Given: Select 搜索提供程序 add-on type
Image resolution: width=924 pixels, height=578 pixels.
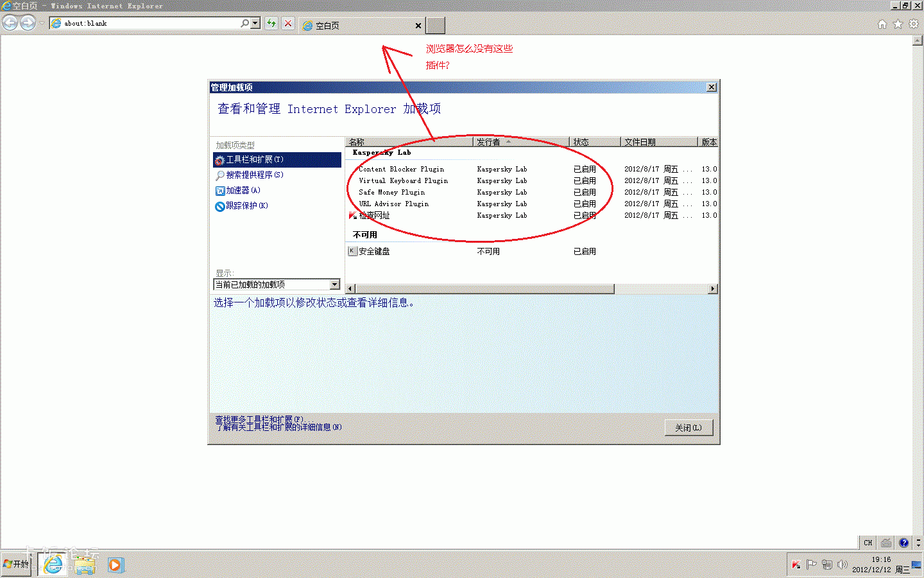Looking at the screenshot, I should click(x=277, y=175).
